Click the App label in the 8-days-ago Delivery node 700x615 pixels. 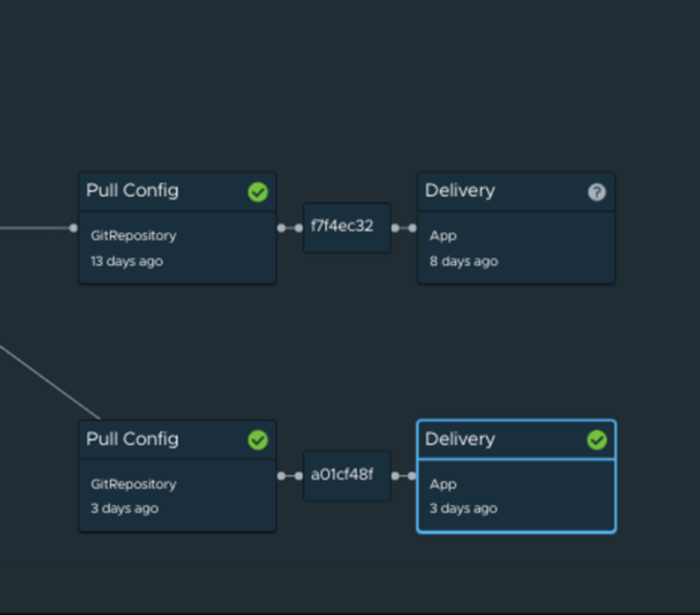pos(443,236)
